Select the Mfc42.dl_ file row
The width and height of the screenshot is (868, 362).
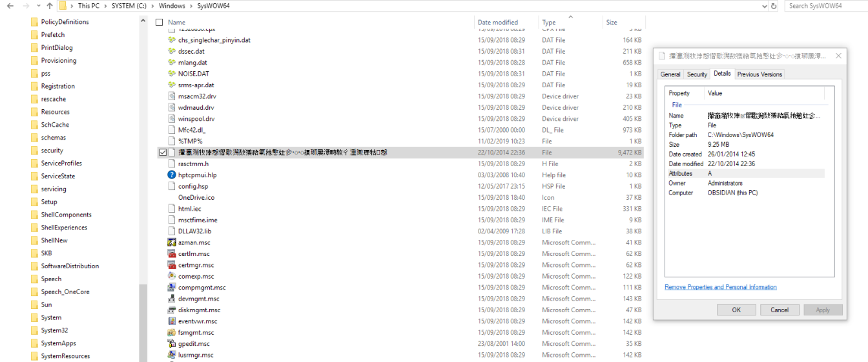(400, 130)
